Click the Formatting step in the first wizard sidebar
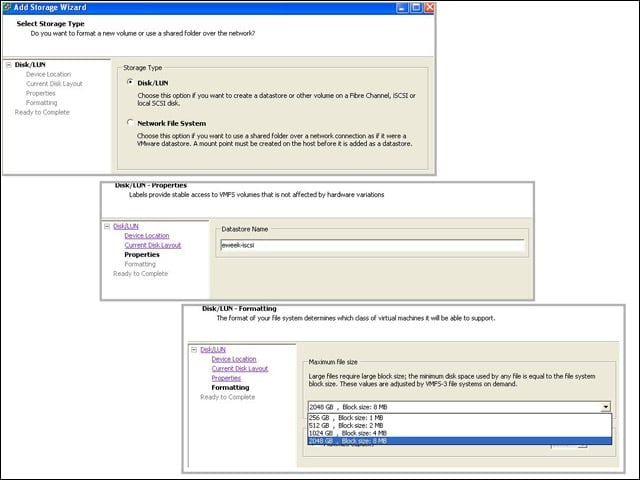 tap(42, 103)
